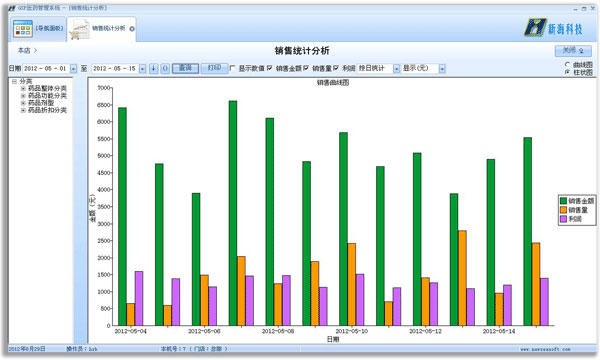Toggle the 销售金额 checkbox
Viewport: 600px width, 360px height.
coord(269,68)
